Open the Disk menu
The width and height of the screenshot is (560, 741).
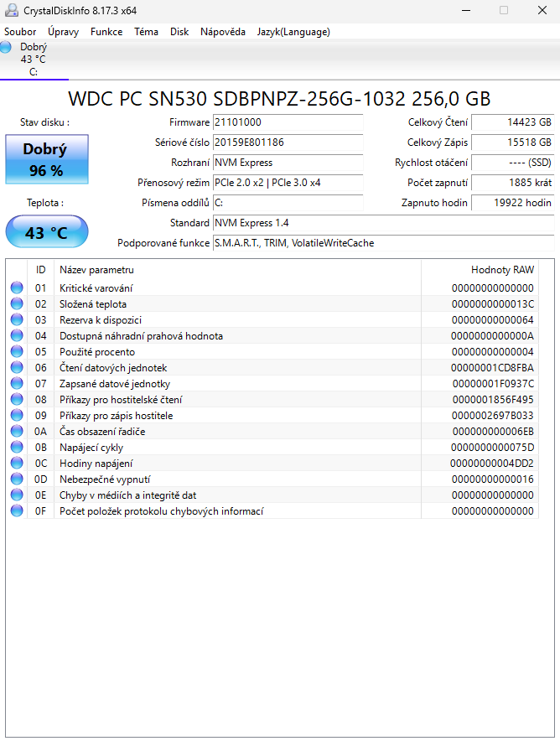pyautogui.click(x=179, y=32)
